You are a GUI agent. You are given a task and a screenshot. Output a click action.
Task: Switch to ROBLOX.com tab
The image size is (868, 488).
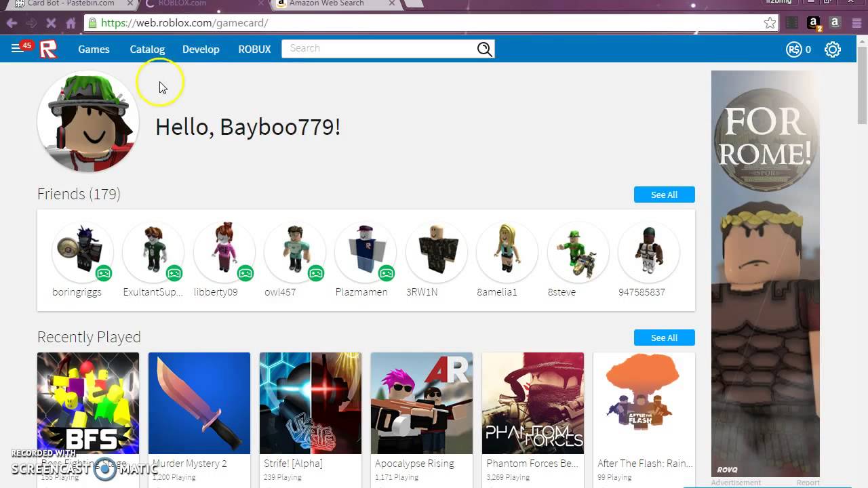pyautogui.click(x=203, y=4)
